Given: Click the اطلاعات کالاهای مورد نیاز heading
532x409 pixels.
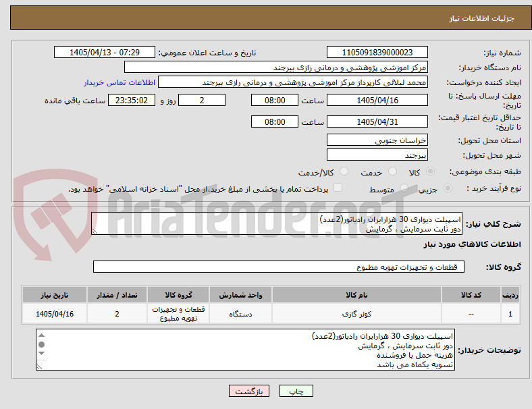Looking at the screenshot, I should click(472, 244).
